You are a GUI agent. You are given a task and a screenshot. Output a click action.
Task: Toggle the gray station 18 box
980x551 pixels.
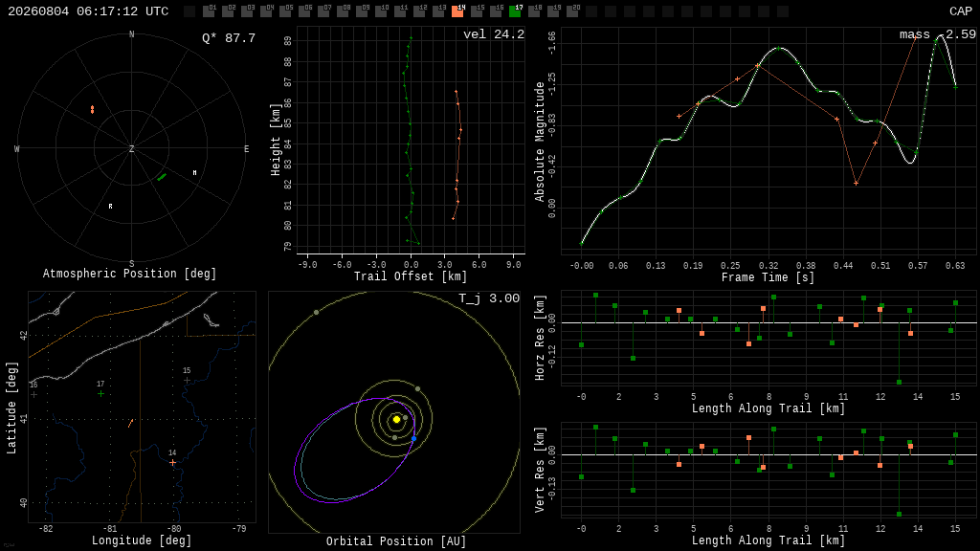point(534,11)
